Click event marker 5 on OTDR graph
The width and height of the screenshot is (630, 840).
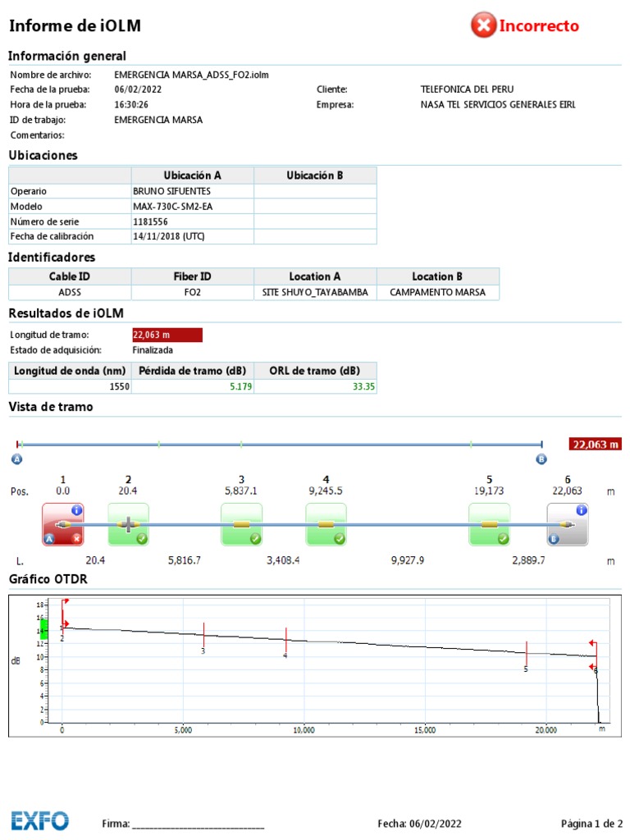coord(527,655)
